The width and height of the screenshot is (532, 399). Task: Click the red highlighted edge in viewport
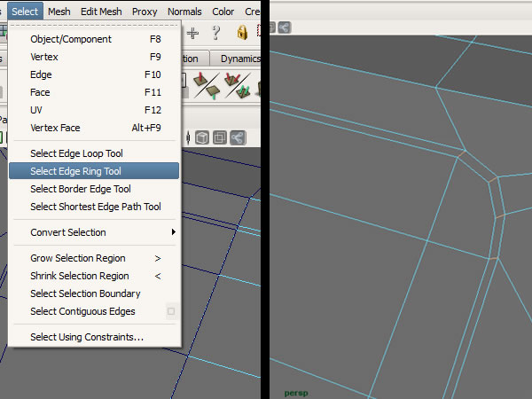[x=494, y=181]
